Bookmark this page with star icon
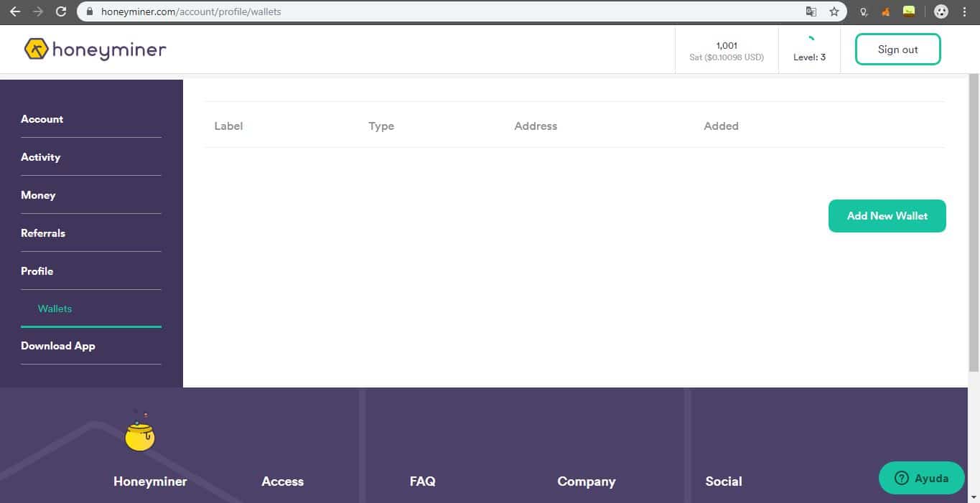Screen dimensions: 980x503 point(834,11)
